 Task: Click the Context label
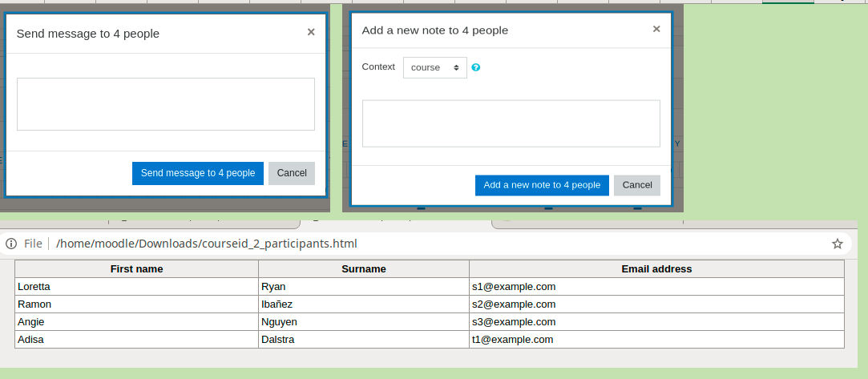coord(378,67)
